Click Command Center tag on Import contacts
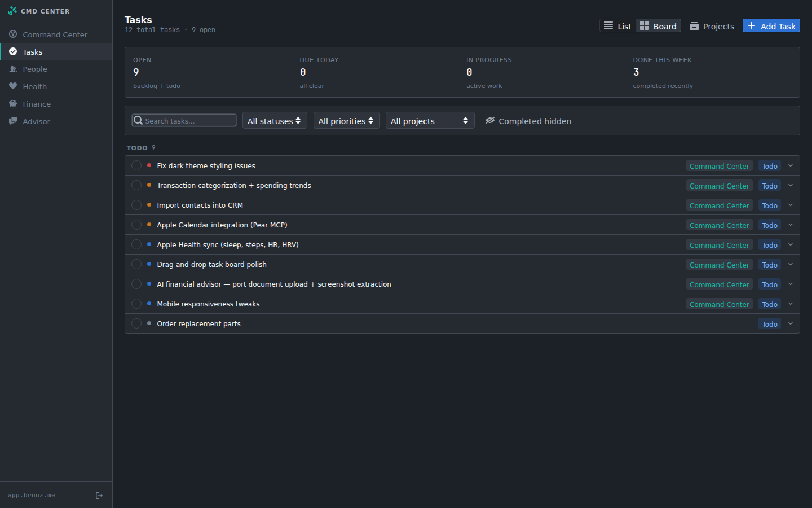Viewport: 812px width, 508px height. point(720,205)
